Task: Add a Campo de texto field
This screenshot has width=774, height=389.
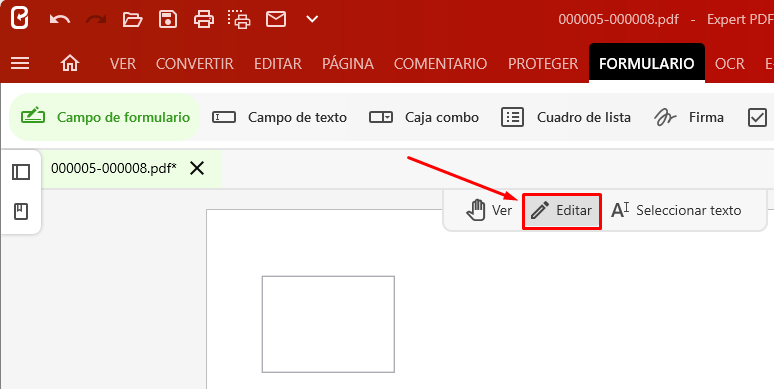Action: (x=279, y=117)
